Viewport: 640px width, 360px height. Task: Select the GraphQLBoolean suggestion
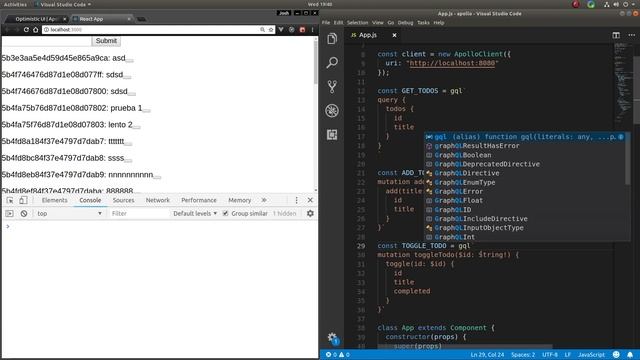click(x=462, y=155)
